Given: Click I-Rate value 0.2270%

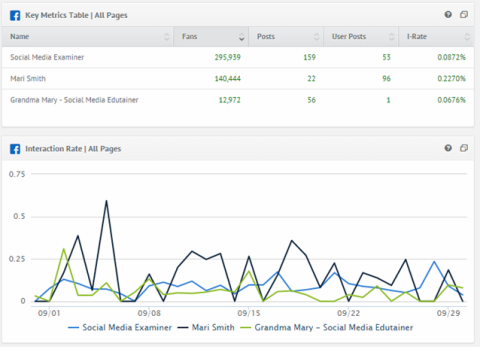Looking at the screenshot, I should pos(451,79).
